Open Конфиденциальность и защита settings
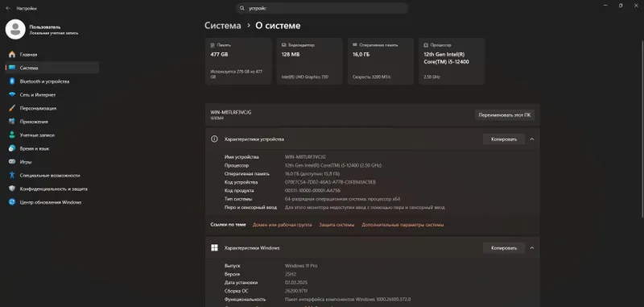 pyautogui.click(x=52, y=189)
